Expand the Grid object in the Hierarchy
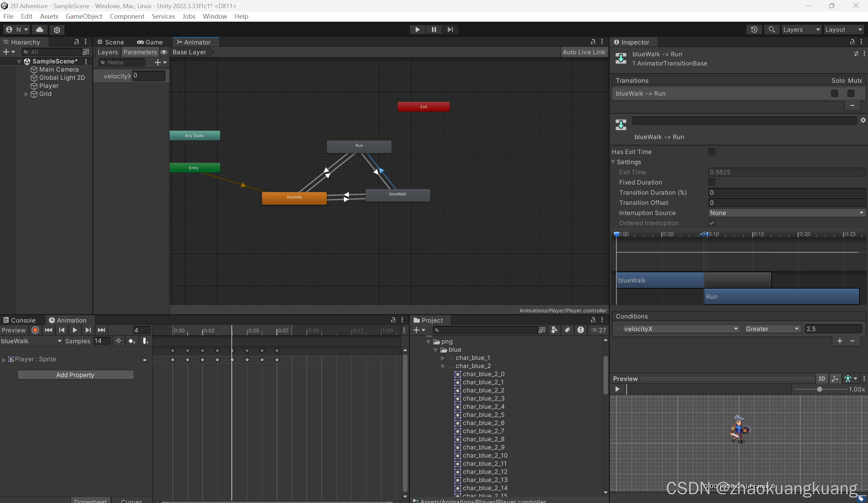 (26, 94)
